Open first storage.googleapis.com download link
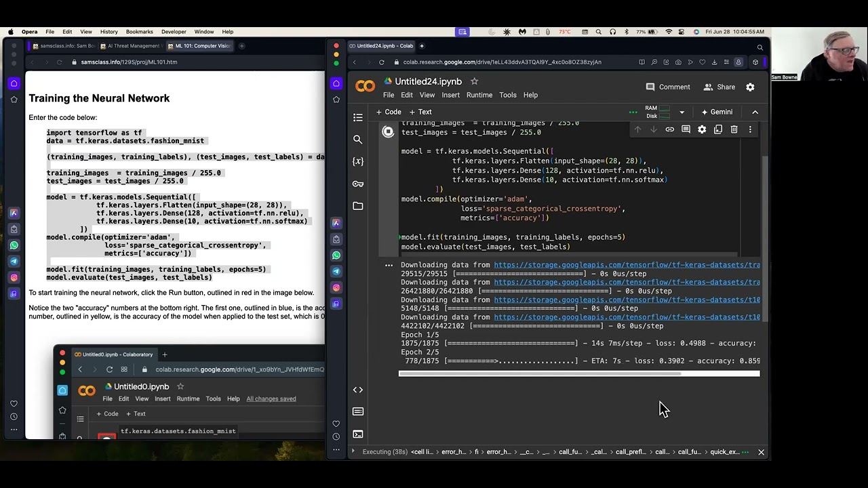This screenshot has height=488, width=868. (x=627, y=265)
